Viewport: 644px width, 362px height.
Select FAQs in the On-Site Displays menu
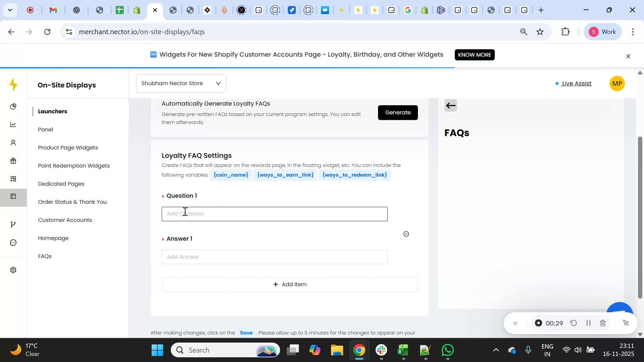tap(45, 256)
